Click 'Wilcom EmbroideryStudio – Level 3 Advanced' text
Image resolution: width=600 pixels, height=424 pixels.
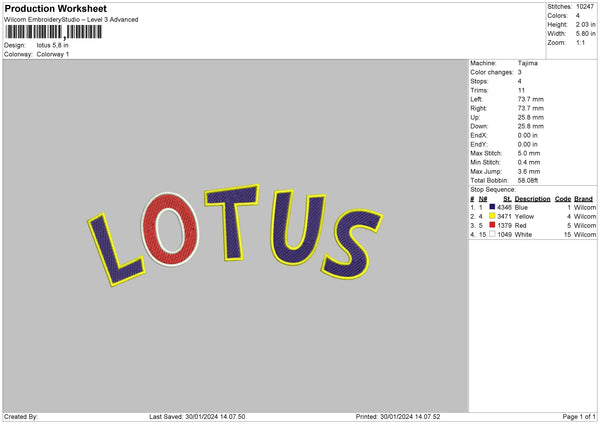[71, 20]
